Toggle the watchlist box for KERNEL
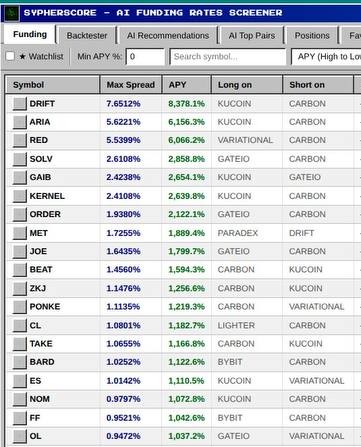The width and height of the screenshot is (361, 447). point(19,196)
